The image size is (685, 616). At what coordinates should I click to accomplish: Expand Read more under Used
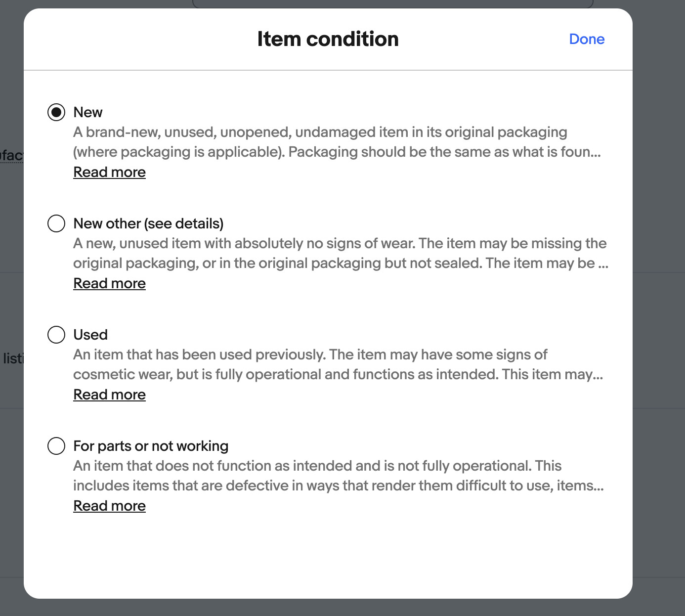109,395
